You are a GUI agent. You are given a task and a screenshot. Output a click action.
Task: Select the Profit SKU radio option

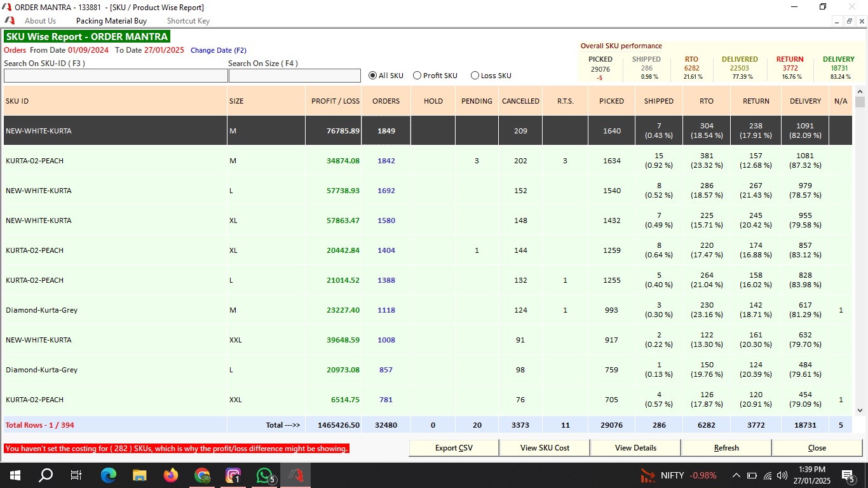pyautogui.click(x=417, y=76)
